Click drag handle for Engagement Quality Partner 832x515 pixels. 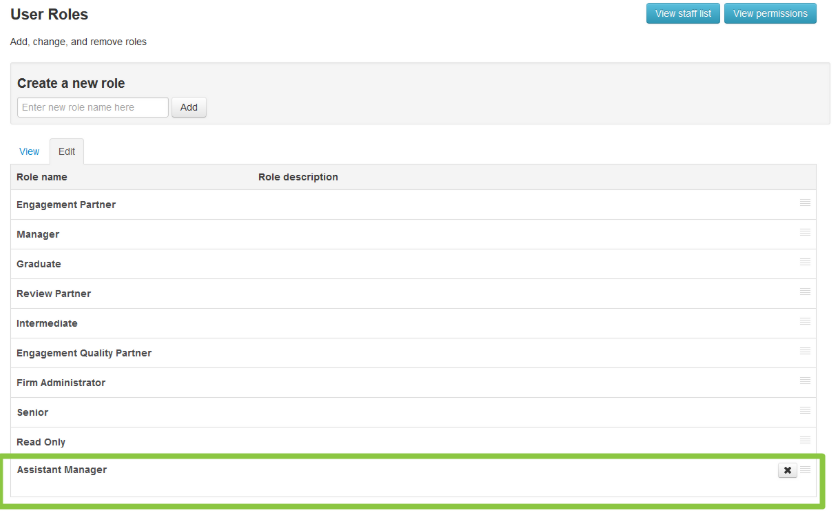click(805, 351)
